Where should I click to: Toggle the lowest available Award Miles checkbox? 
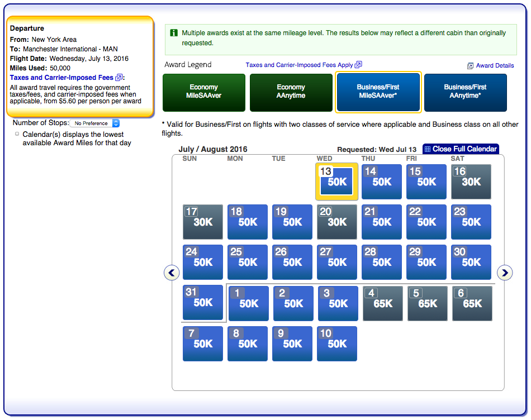pyautogui.click(x=17, y=134)
